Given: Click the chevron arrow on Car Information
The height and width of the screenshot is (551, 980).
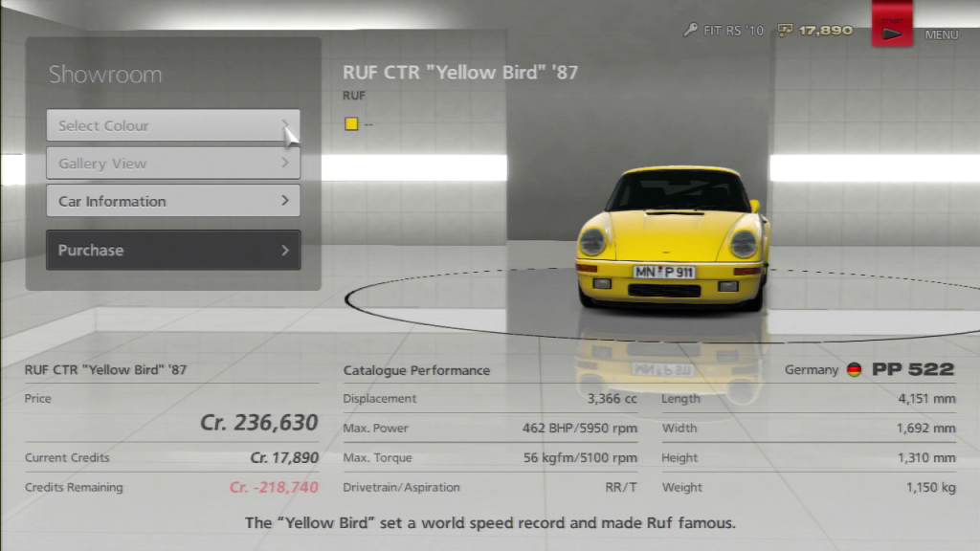Looking at the screenshot, I should tap(285, 201).
